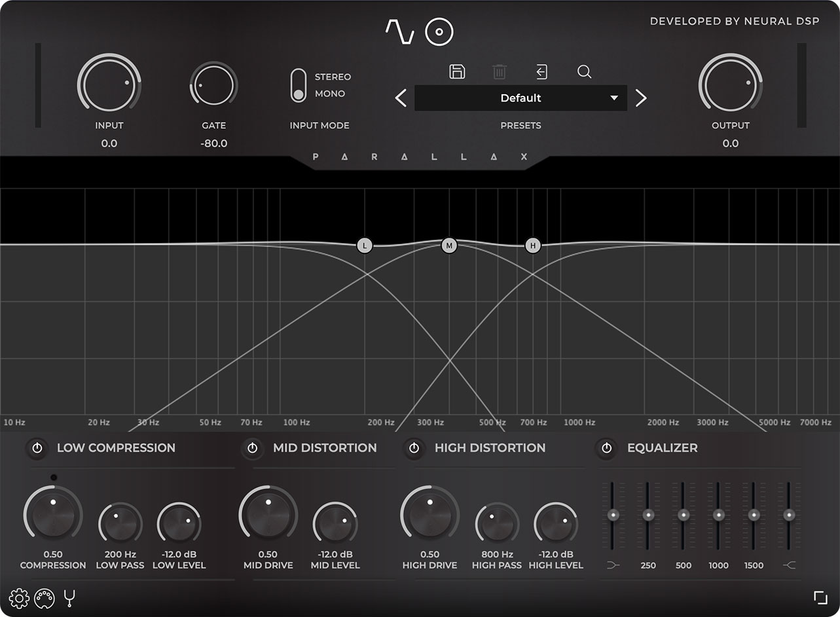This screenshot has width=840, height=617.
Task: Click the H band node on graph
Action: tap(534, 246)
